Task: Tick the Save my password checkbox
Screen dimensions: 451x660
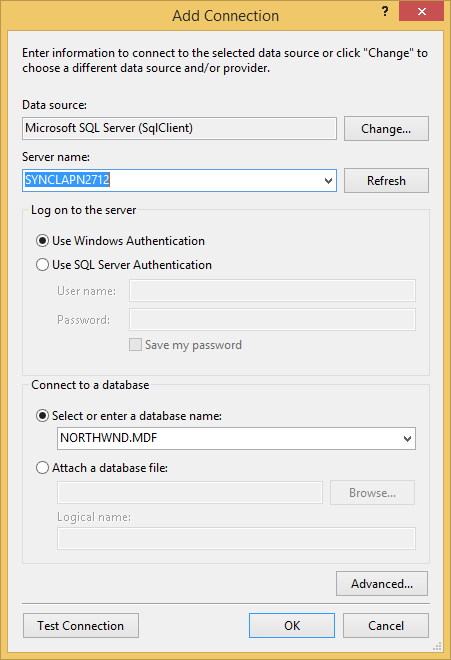Action: pos(135,345)
